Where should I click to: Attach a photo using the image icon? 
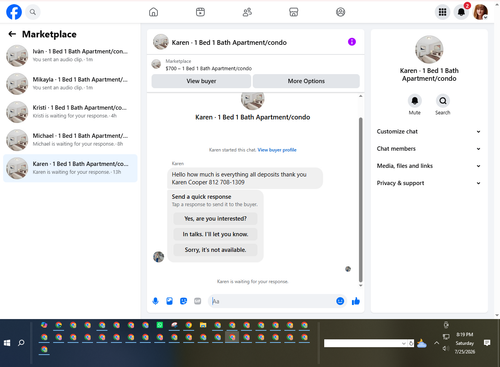[169, 301]
